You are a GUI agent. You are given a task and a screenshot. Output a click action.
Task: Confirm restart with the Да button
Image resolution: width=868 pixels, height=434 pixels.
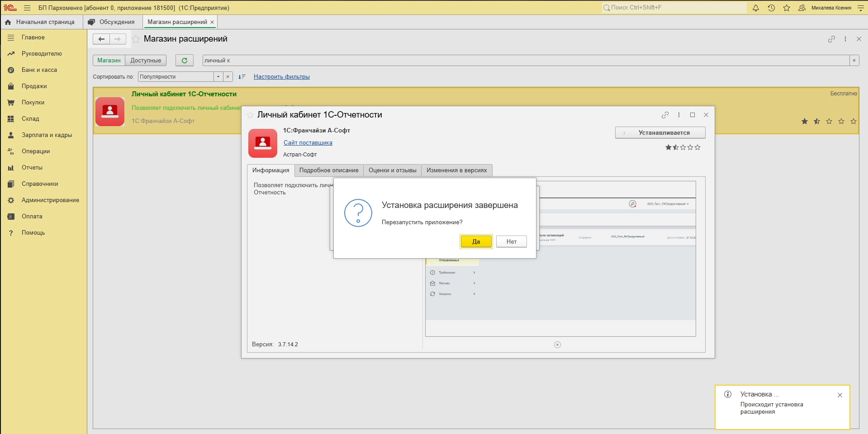476,241
